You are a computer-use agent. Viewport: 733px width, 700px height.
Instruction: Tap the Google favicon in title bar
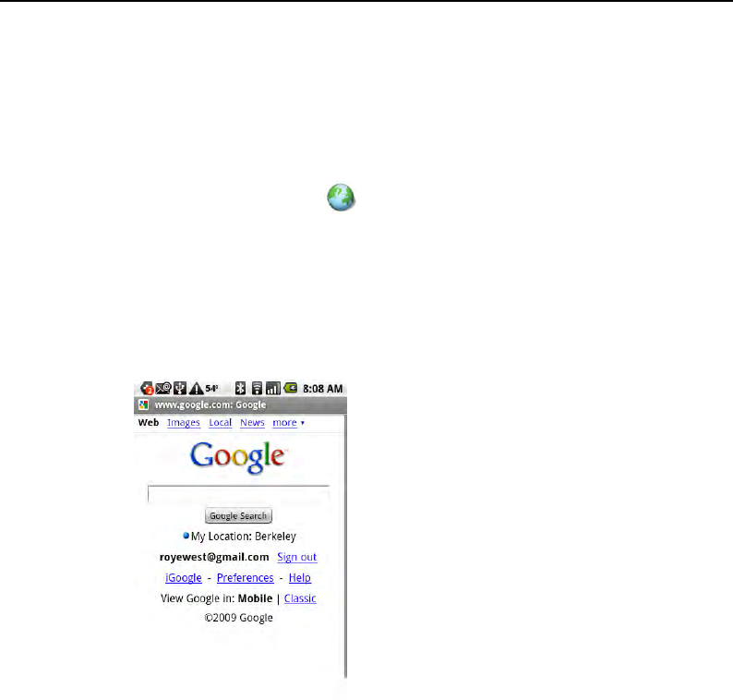coord(143,404)
